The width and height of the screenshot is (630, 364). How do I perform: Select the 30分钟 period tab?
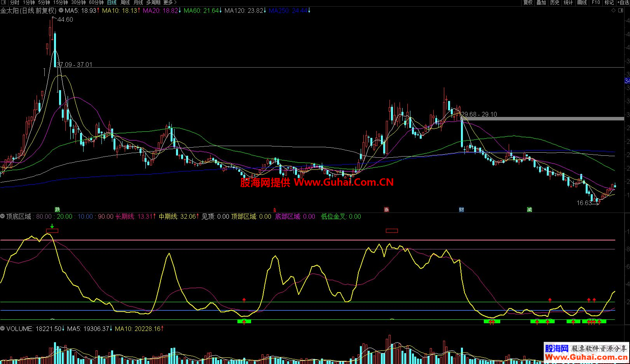pyautogui.click(x=79, y=2)
